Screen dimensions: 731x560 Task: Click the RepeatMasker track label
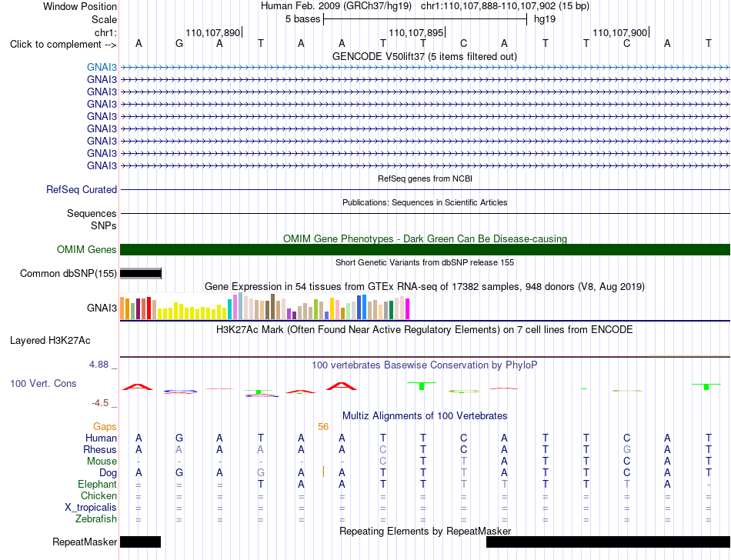[85, 542]
